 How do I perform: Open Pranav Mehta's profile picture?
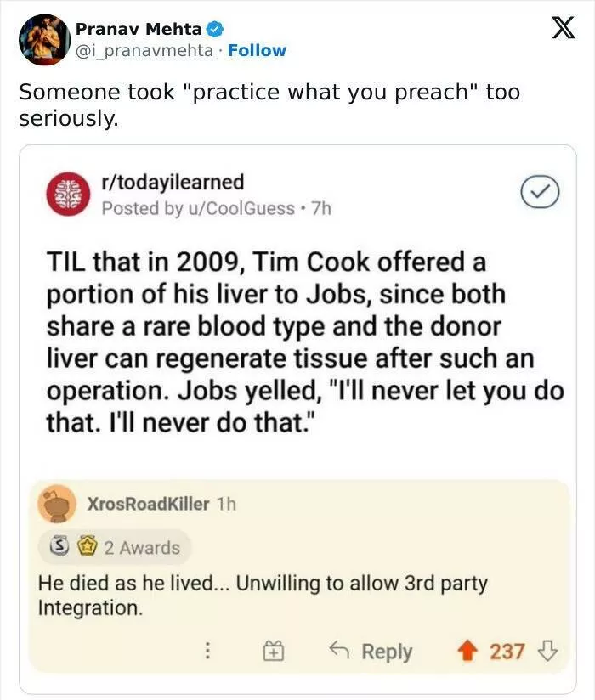44,39
